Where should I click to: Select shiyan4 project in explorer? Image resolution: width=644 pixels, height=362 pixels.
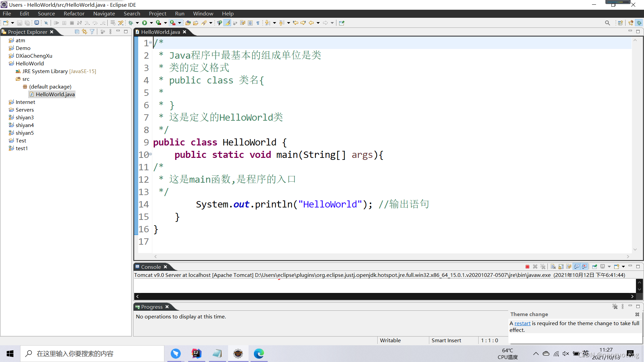click(24, 125)
